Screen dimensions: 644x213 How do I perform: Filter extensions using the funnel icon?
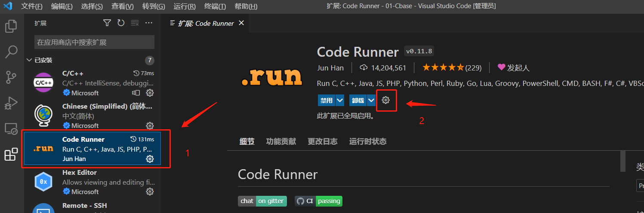tap(107, 23)
